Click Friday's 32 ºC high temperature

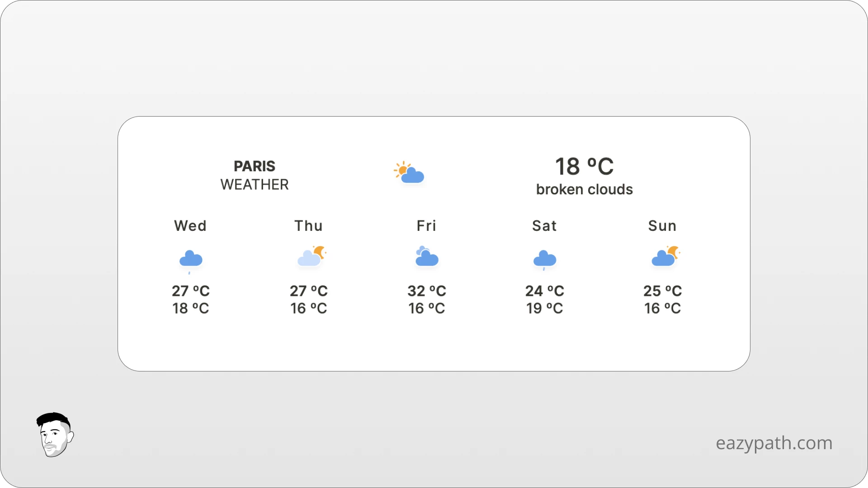tap(426, 291)
